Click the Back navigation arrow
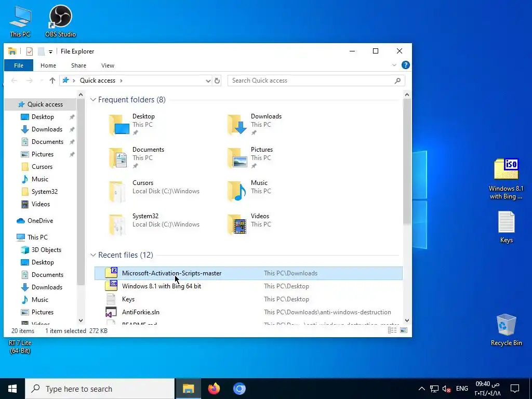This screenshot has width=532, height=399. [x=14, y=81]
